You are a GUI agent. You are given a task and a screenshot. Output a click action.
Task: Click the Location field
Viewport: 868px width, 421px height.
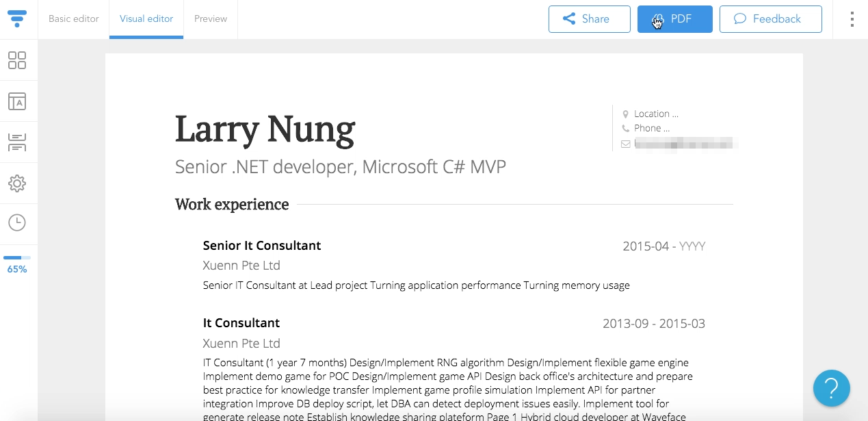point(656,114)
